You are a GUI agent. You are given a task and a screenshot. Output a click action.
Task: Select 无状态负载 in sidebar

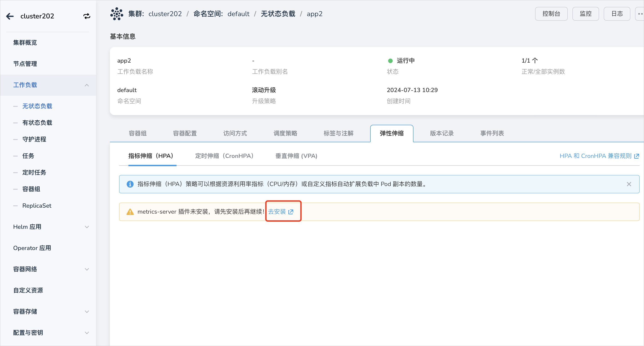click(37, 106)
